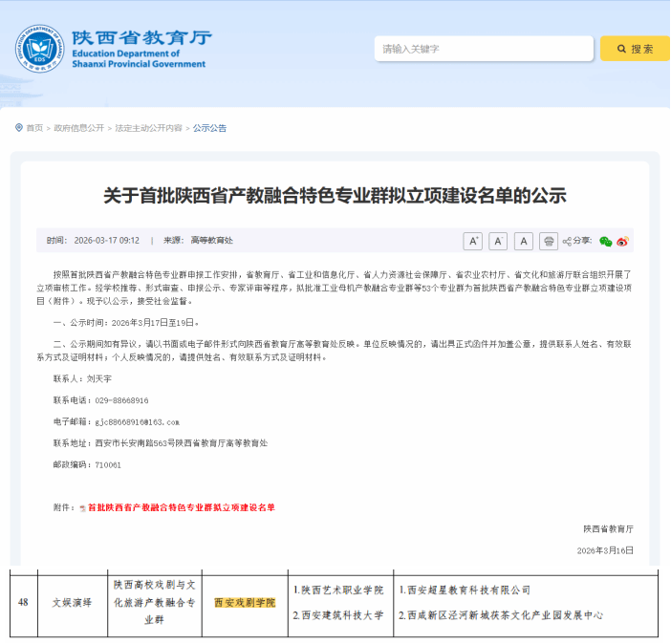Viewport: 671px width, 644px height.
Task: Click table entry 西安超星教育科技有限公司
Action: click(465, 590)
